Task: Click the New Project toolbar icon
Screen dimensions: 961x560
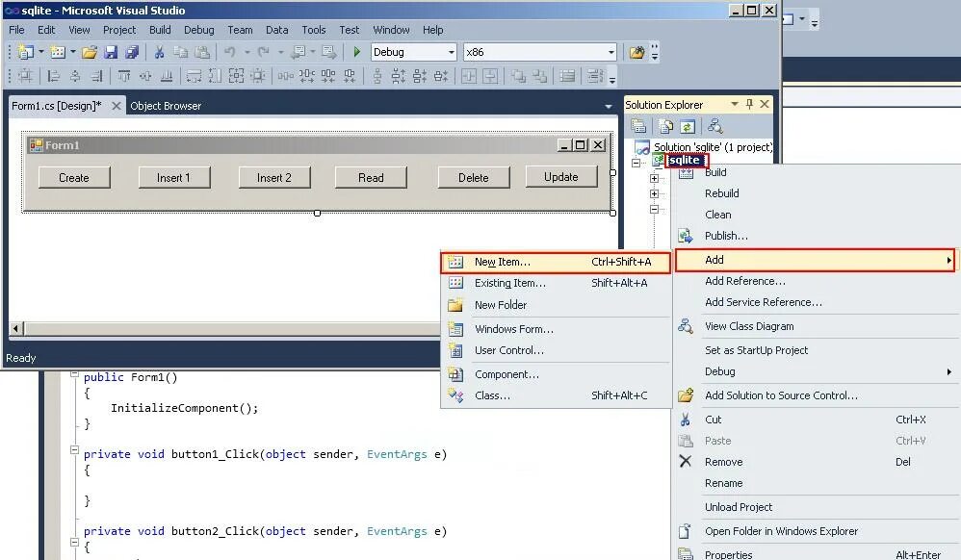Action: tap(26, 52)
